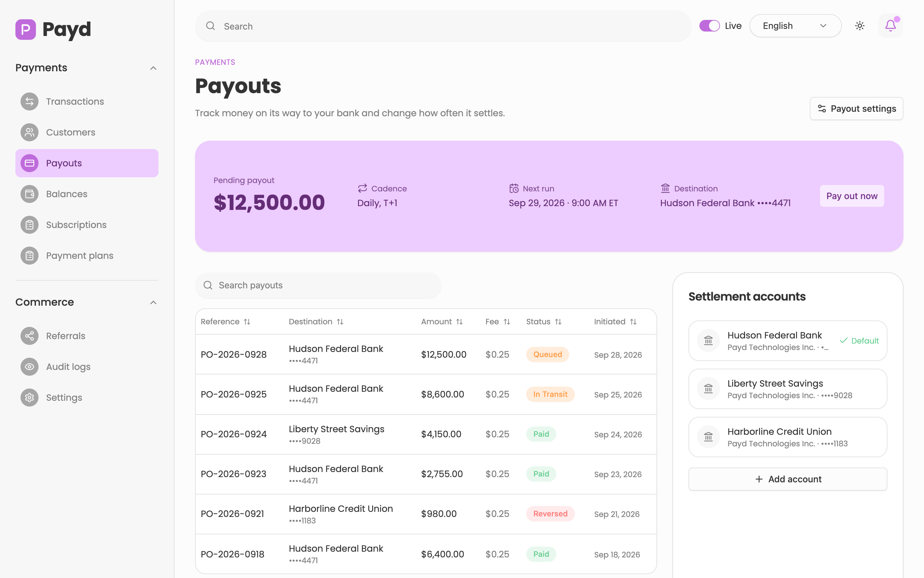Click Liberty Street Savings bank icon
924x578 pixels.
pos(708,389)
